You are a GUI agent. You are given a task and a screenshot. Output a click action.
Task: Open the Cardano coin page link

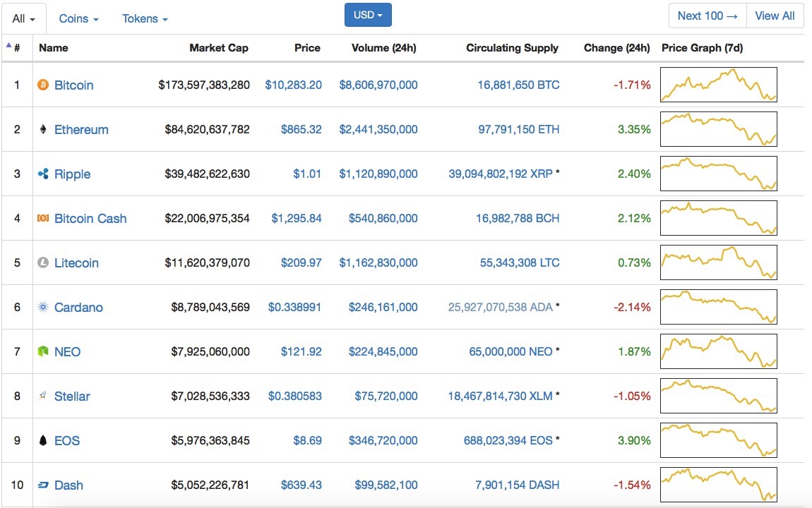[x=78, y=308]
